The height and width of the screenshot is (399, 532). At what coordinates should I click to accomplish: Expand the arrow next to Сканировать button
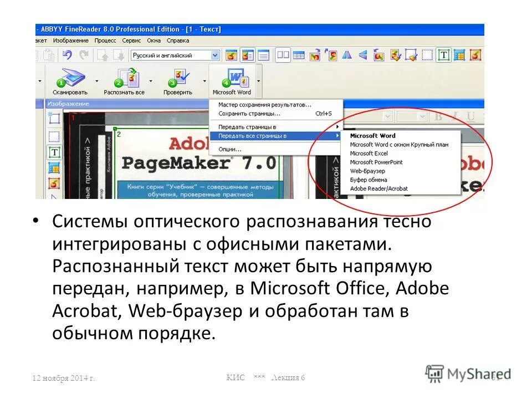[96, 81]
